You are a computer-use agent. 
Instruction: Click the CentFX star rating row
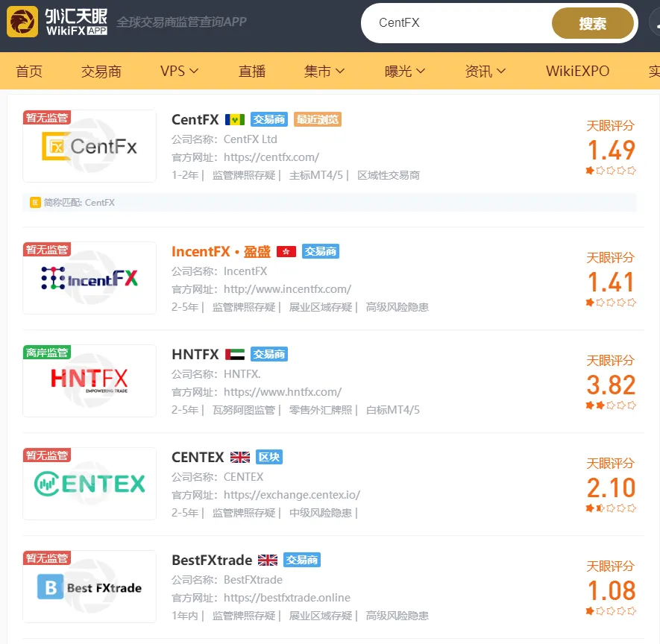[x=611, y=171]
